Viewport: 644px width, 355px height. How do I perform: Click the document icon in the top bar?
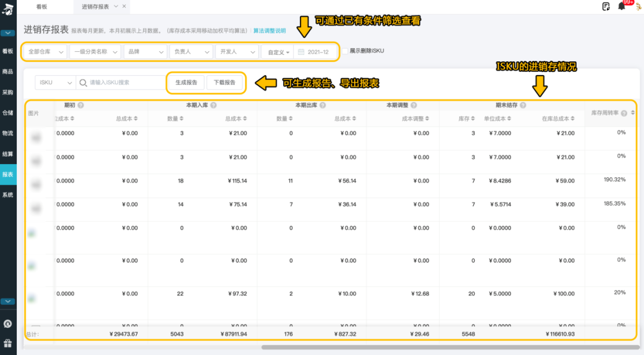pyautogui.click(x=606, y=6)
